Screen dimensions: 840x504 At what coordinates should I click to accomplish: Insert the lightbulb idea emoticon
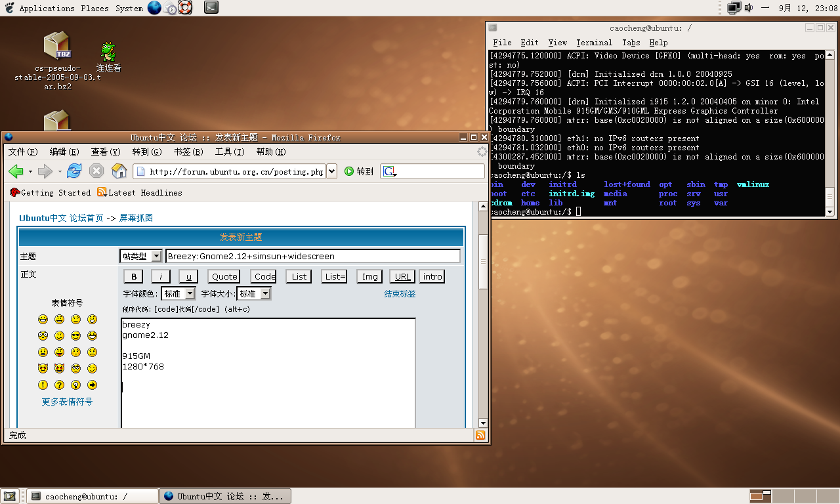(x=75, y=385)
